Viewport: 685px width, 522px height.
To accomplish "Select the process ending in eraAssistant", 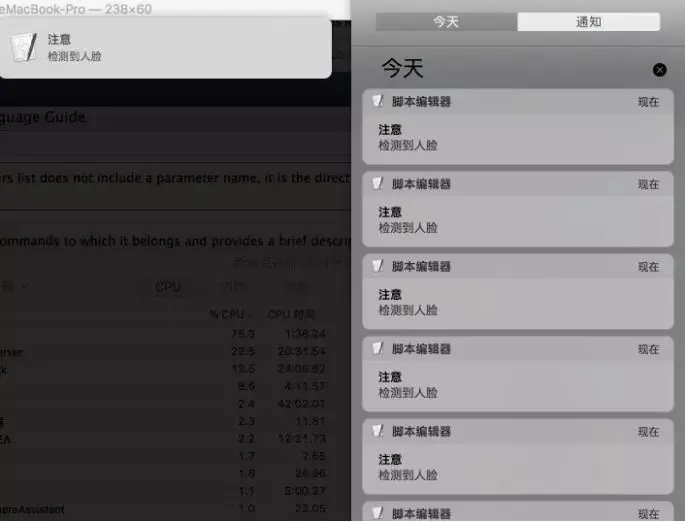I will coord(175,509).
